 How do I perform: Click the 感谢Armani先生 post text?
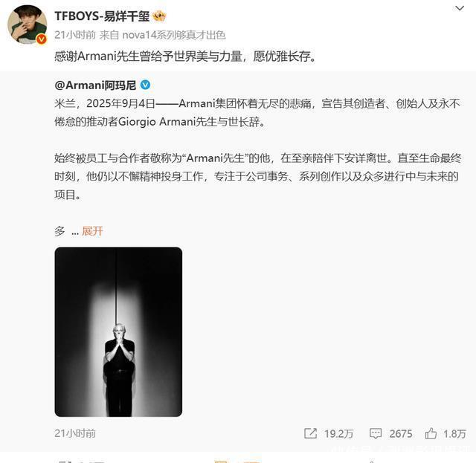tap(185, 56)
